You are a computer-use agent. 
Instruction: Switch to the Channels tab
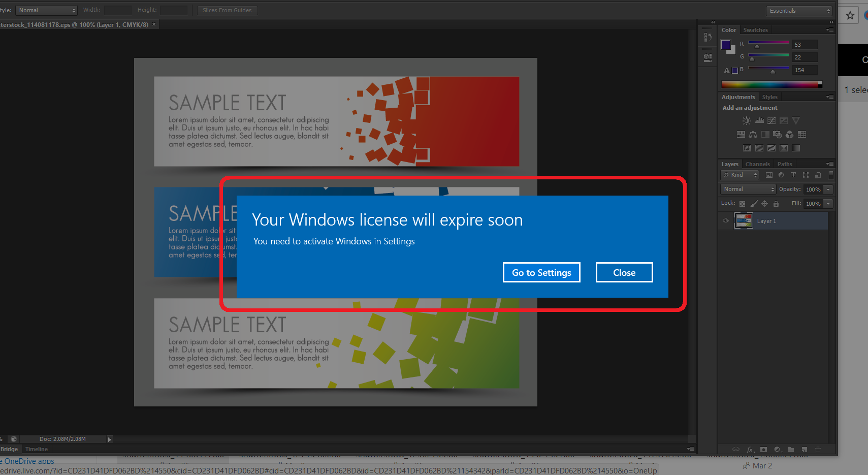tap(757, 164)
